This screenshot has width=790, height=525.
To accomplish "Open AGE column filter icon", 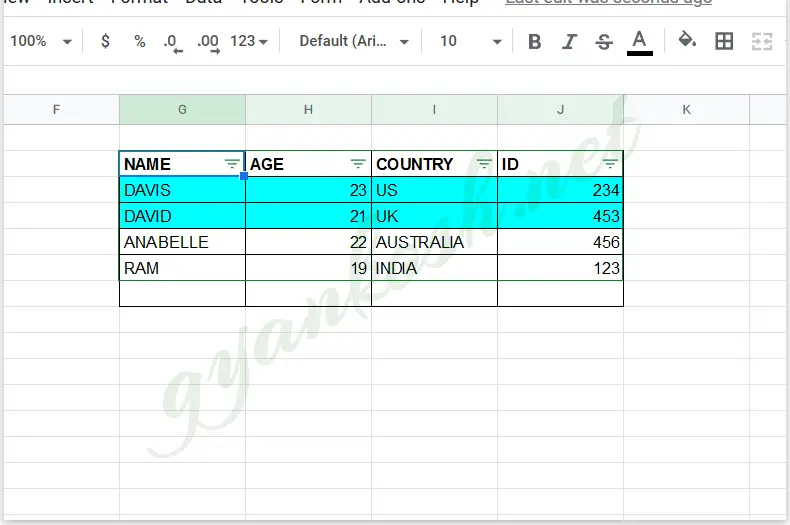I will click(358, 164).
